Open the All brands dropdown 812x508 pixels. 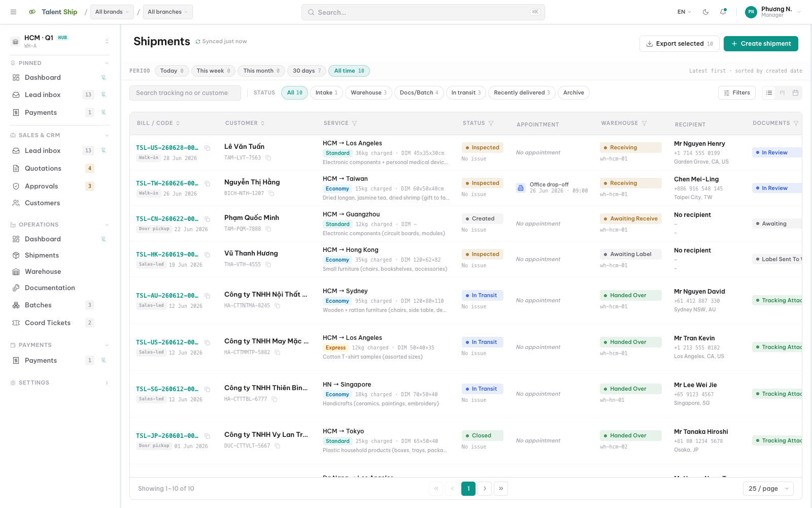[x=112, y=12]
